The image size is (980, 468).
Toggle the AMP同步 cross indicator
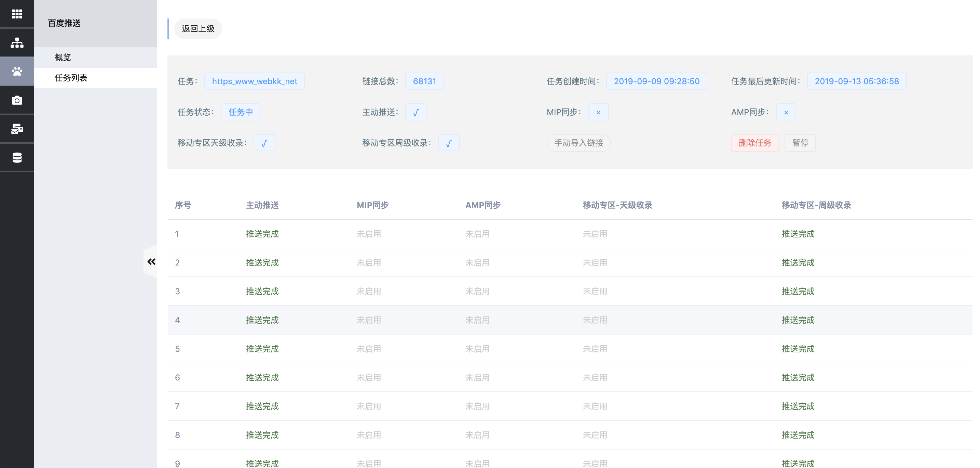pos(786,112)
